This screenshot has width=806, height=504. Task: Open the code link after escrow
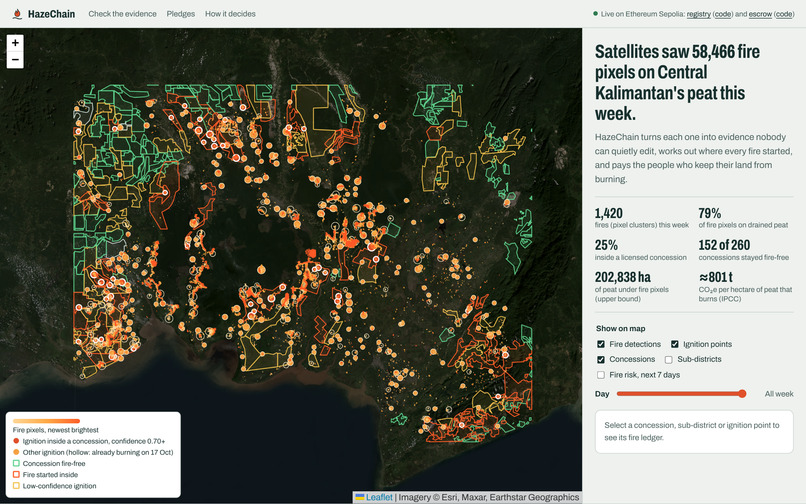(x=784, y=14)
